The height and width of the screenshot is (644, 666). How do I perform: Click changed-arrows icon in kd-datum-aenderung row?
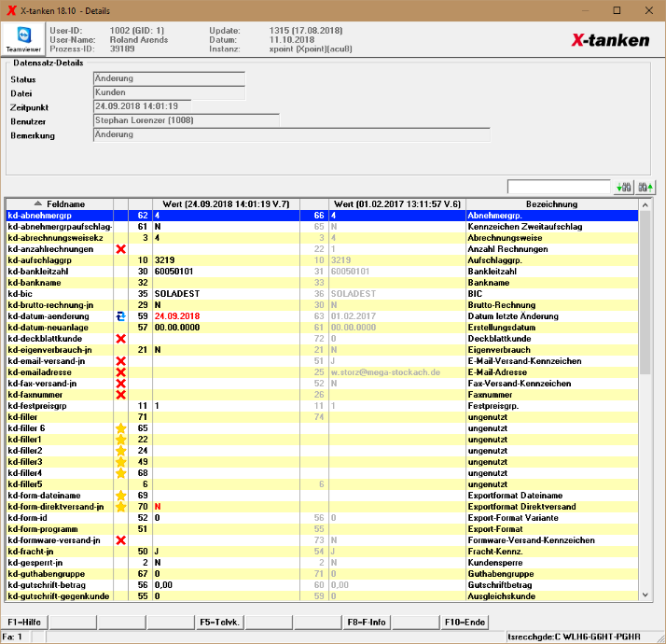pos(120,316)
